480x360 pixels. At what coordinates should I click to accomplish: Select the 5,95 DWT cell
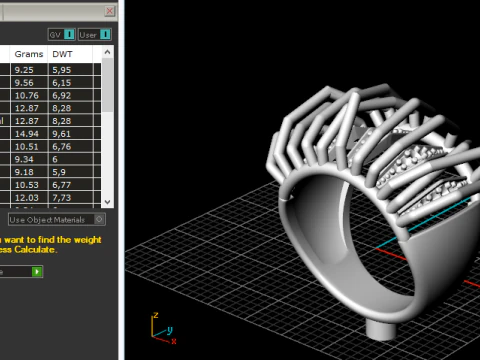coord(70,70)
